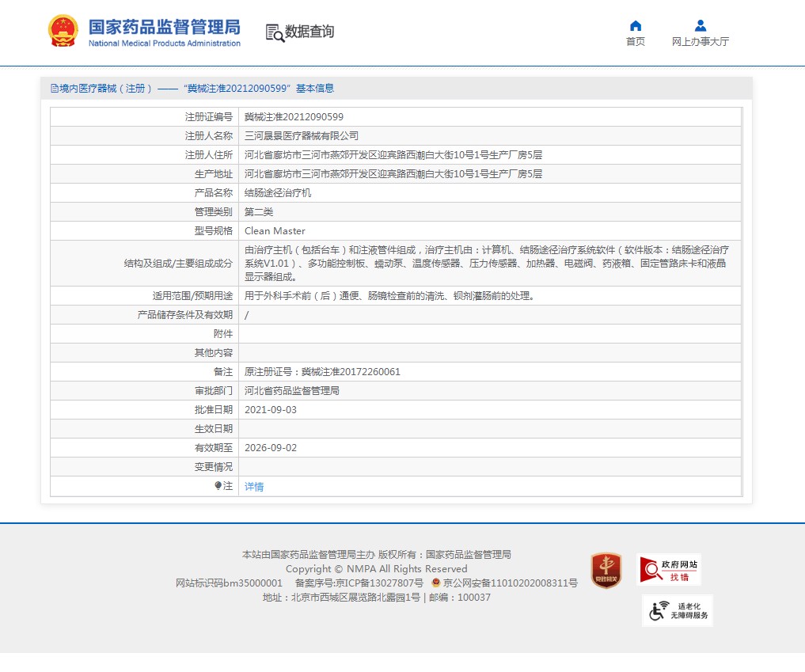Image resolution: width=805 pixels, height=672 pixels.
Task: Click approval date 2021-09-03
Action: pyautogui.click(x=271, y=410)
